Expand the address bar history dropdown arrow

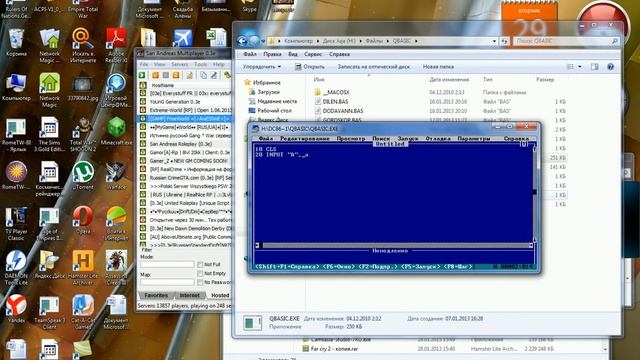click(494, 41)
